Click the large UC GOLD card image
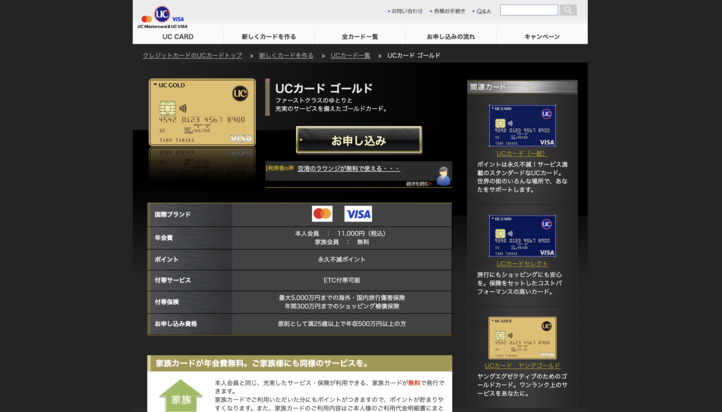 pyautogui.click(x=202, y=113)
